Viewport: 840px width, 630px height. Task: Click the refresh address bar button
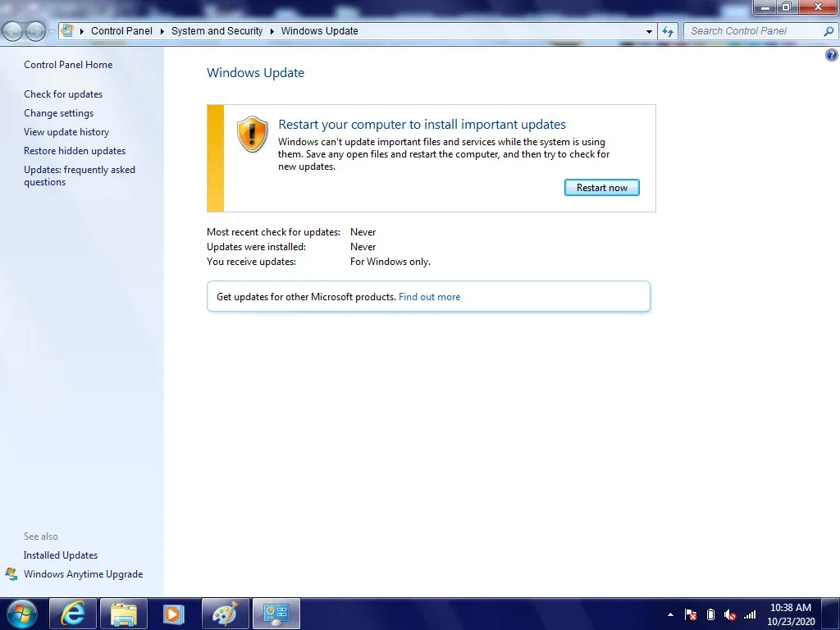point(668,31)
